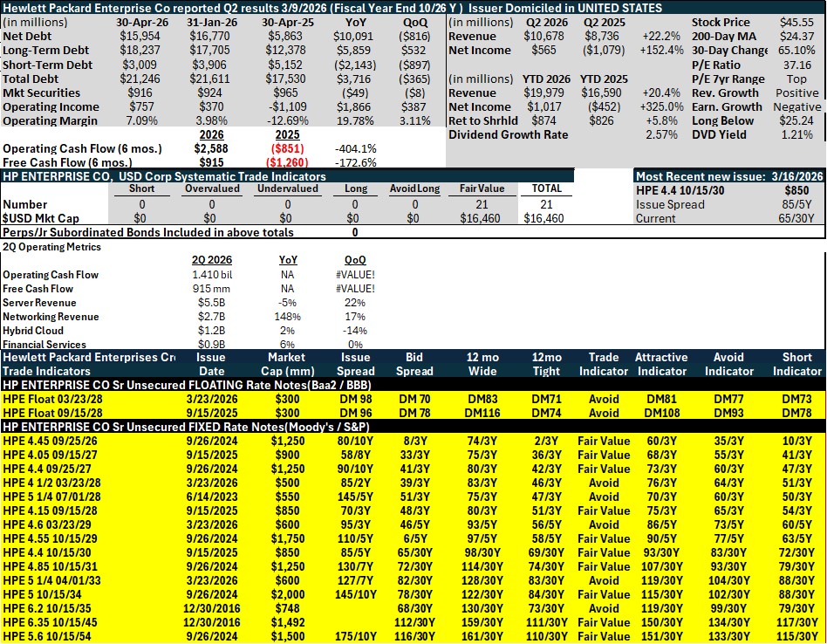Click the Networking Revenue $2.7B cell
The height and width of the screenshot is (644, 827).
click(211, 317)
